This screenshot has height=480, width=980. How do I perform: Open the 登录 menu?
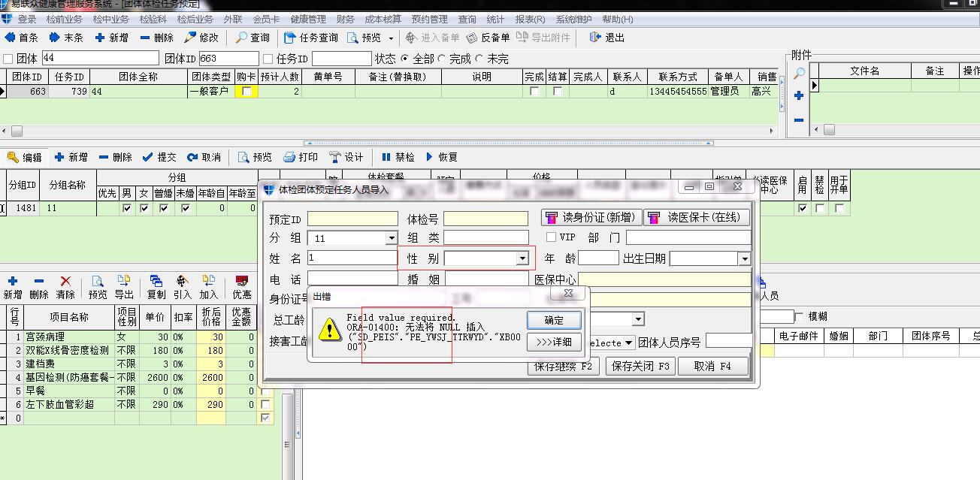tap(26, 20)
